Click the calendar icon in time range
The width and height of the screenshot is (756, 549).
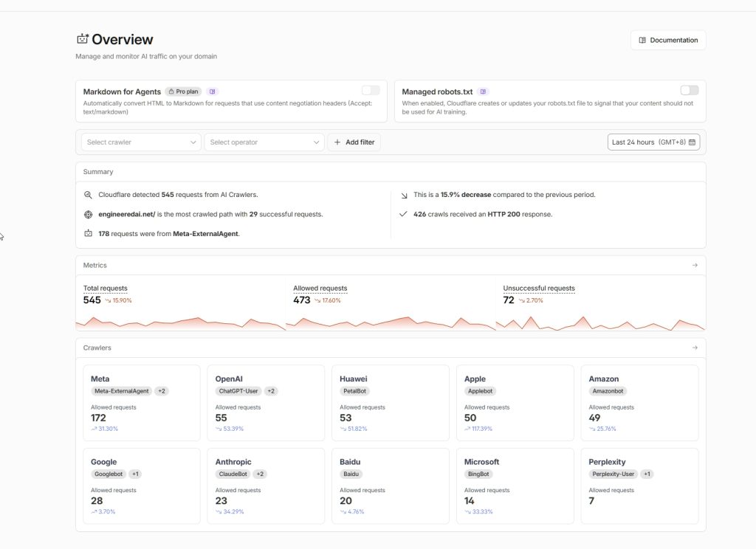coord(692,142)
